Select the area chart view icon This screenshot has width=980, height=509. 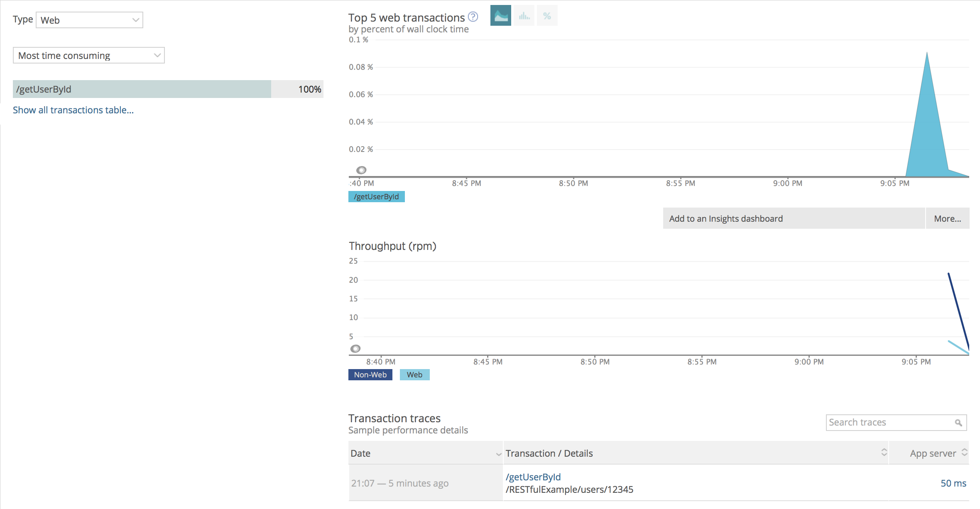500,16
